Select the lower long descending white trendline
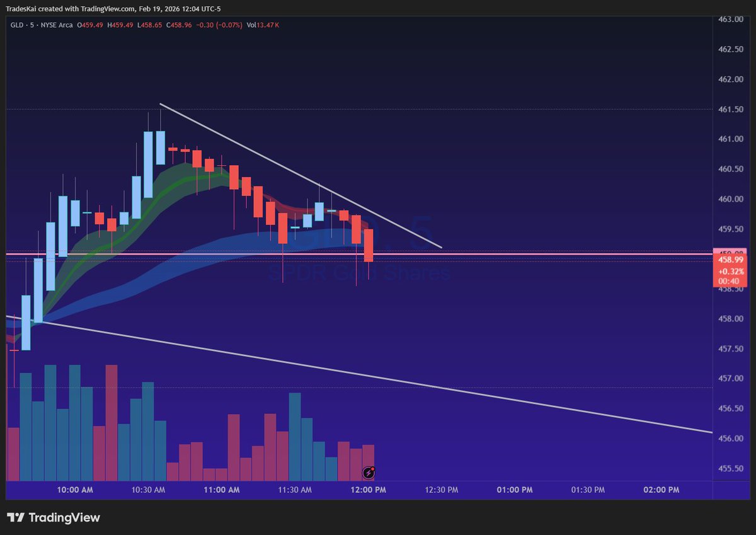This screenshot has width=756, height=535. coord(359,375)
